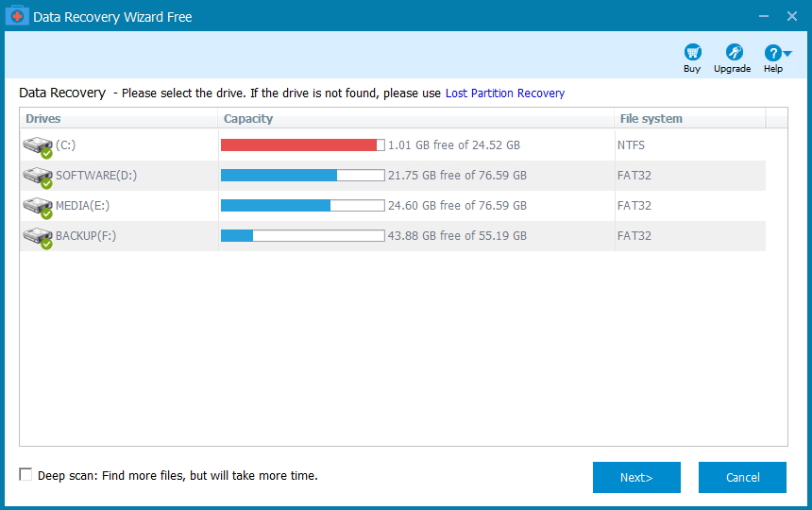The image size is (812, 510).
Task: Click the app logo in title bar
Action: 17,15
